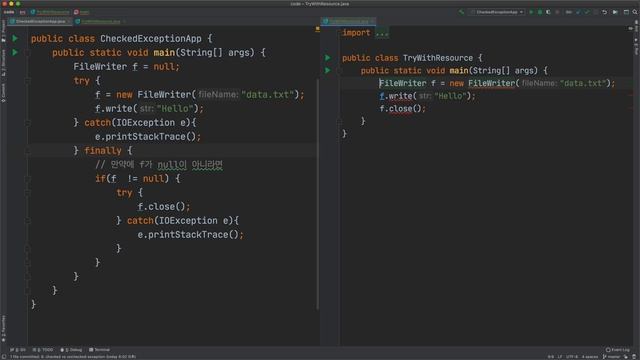
Task: Run the left editor's main method gutter arrow
Action: (x=15, y=52)
